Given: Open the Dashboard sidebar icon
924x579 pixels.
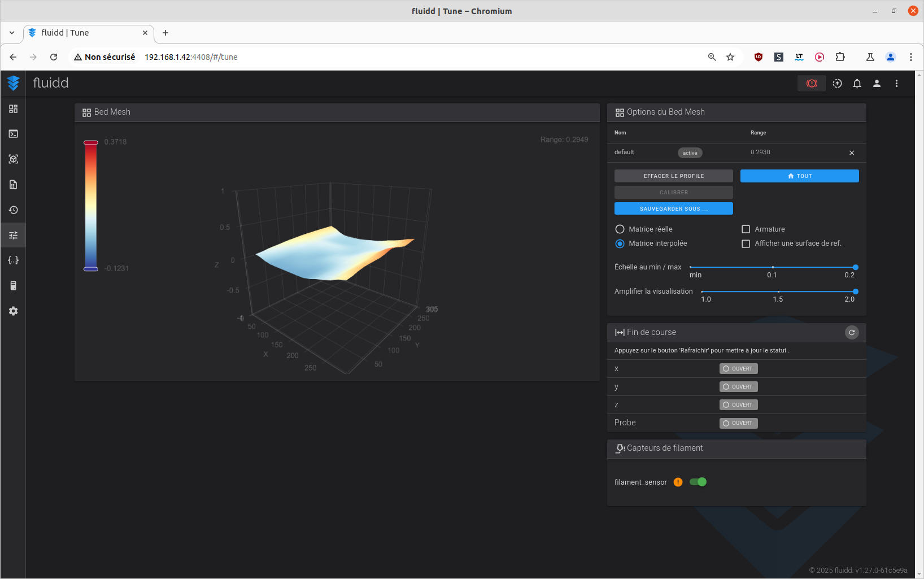Looking at the screenshot, I should click(x=13, y=108).
